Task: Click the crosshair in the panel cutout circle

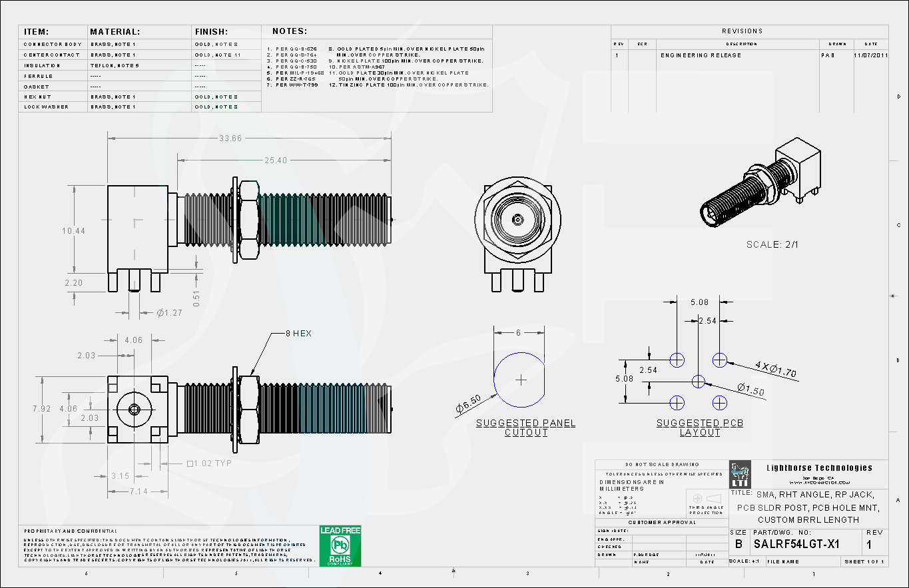Action: [521, 380]
